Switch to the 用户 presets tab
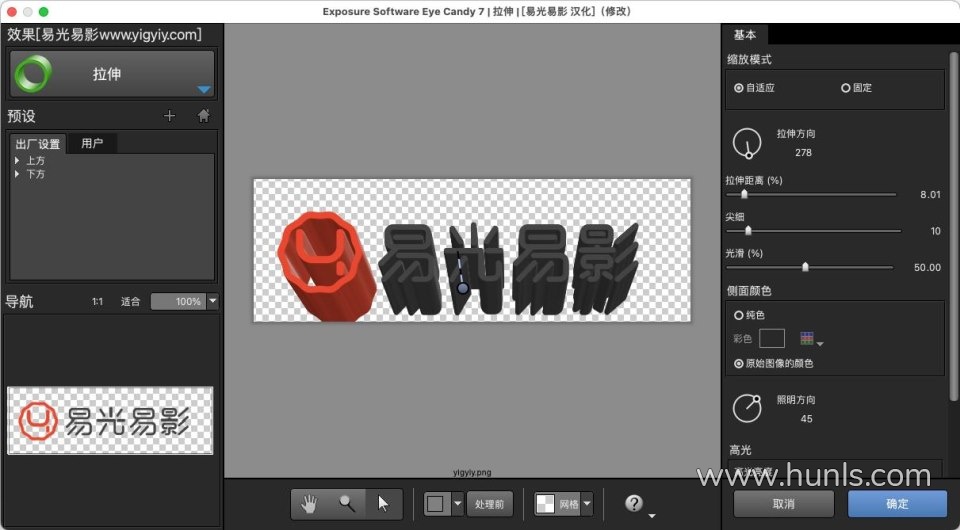Screen dimensions: 960x530 tap(92, 144)
